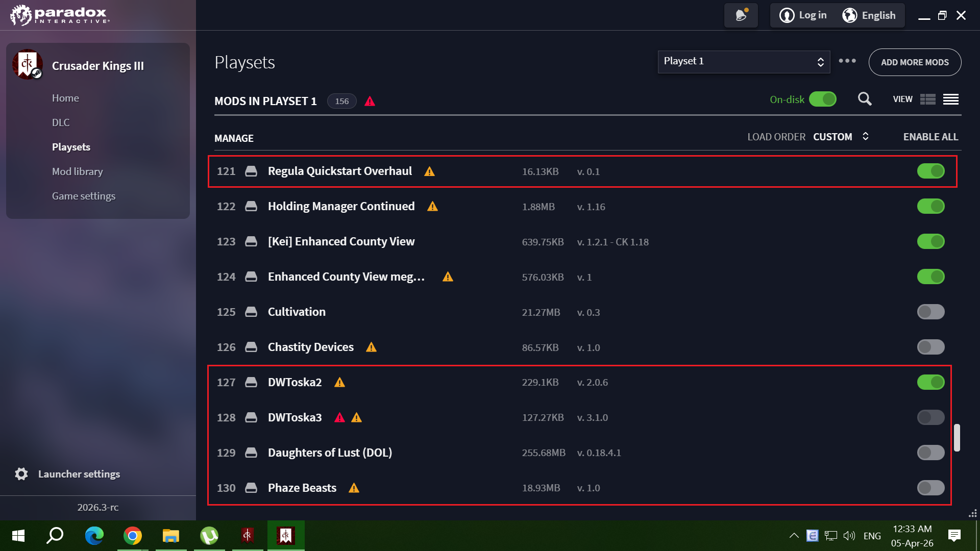This screenshot has width=980, height=551.
Task: Disable Holding Manager Continued mod
Action: click(931, 207)
